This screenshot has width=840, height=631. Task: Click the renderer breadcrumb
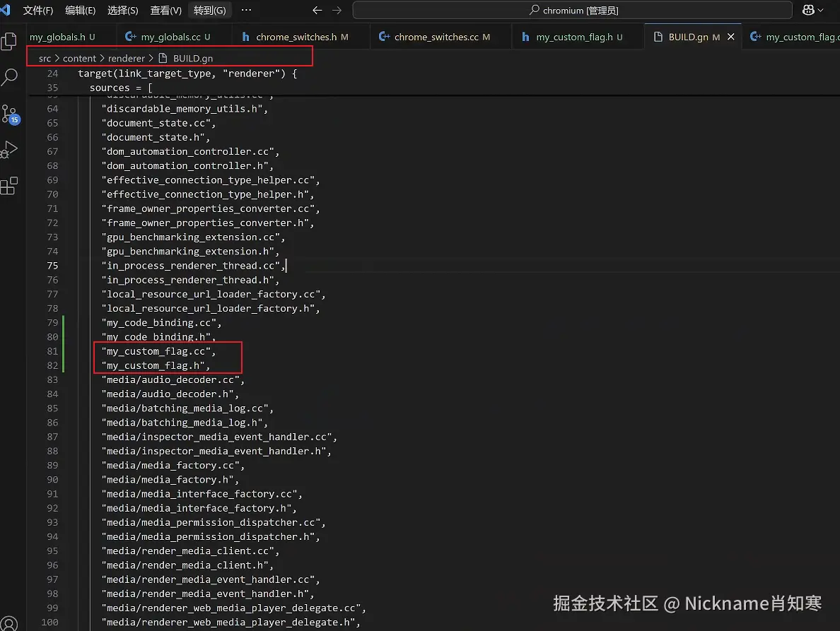point(126,59)
